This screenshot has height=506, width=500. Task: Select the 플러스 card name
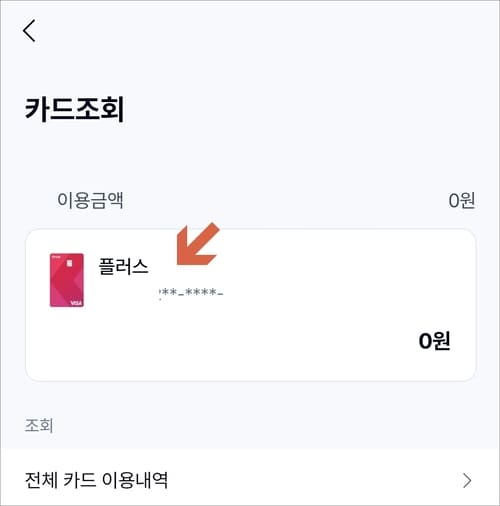(x=123, y=267)
